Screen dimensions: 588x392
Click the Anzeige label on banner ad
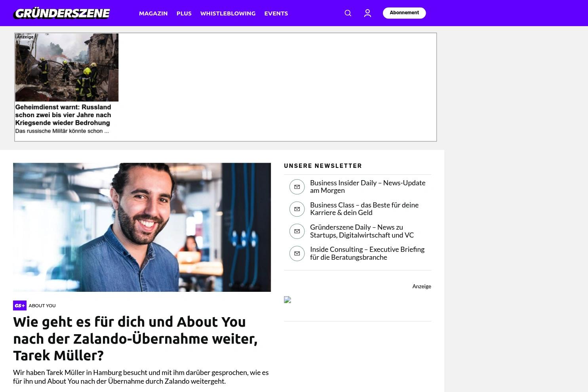(25, 37)
